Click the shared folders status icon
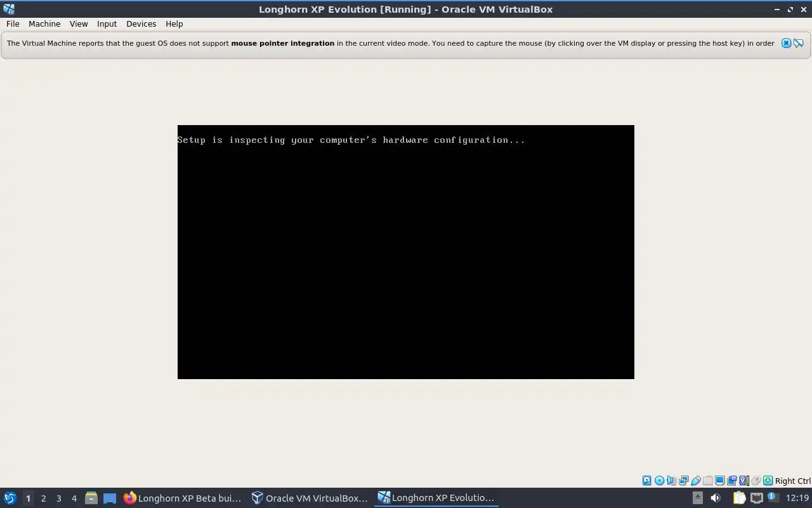This screenshot has height=508, width=812. point(708,481)
